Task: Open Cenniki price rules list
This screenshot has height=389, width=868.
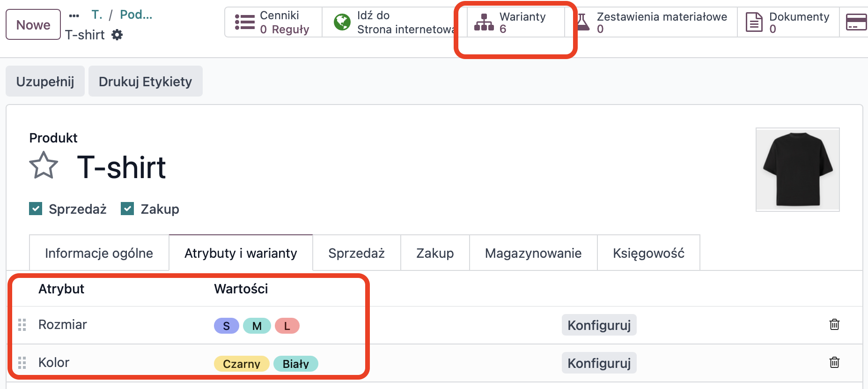Action: (273, 22)
